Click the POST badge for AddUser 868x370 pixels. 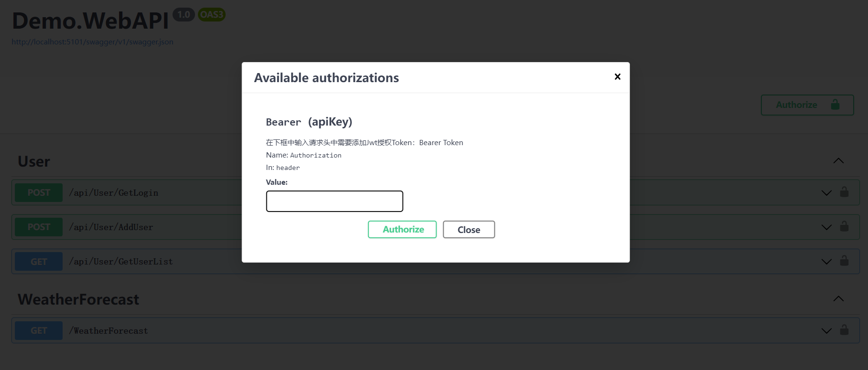pyautogui.click(x=39, y=227)
